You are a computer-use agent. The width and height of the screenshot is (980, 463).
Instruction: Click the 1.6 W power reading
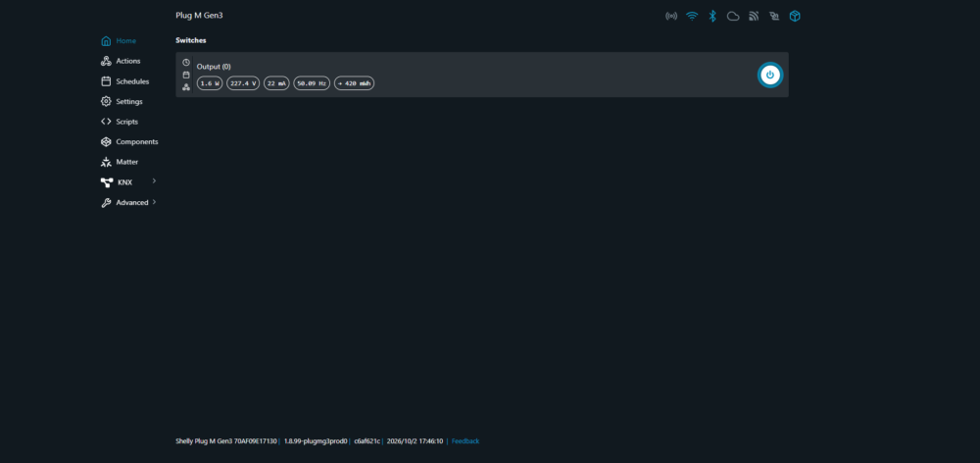[210, 83]
